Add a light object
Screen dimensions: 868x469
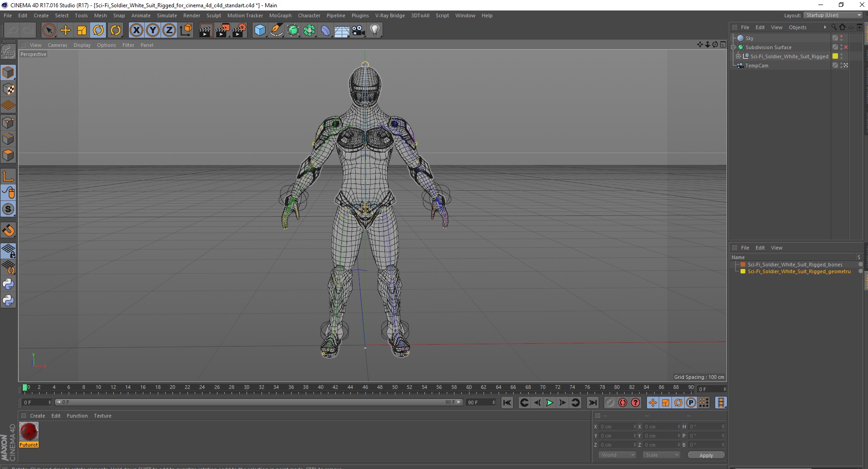coord(374,31)
